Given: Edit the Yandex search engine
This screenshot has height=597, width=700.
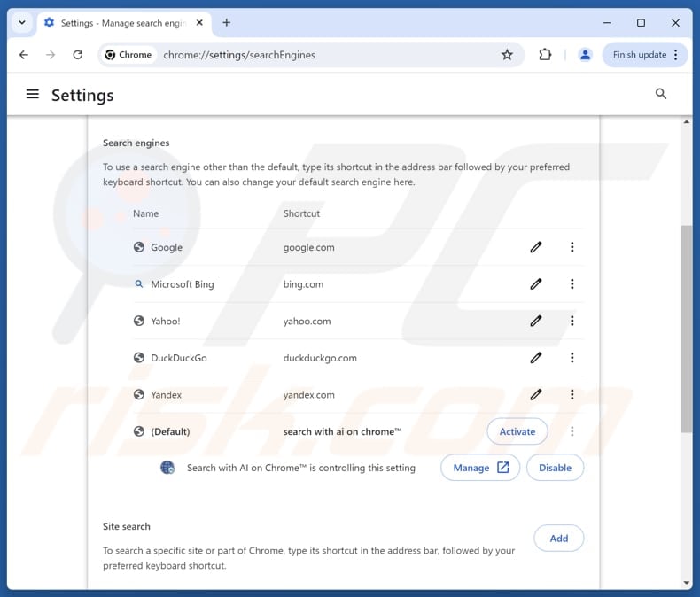Looking at the screenshot, I should click(x=536, y=394).
